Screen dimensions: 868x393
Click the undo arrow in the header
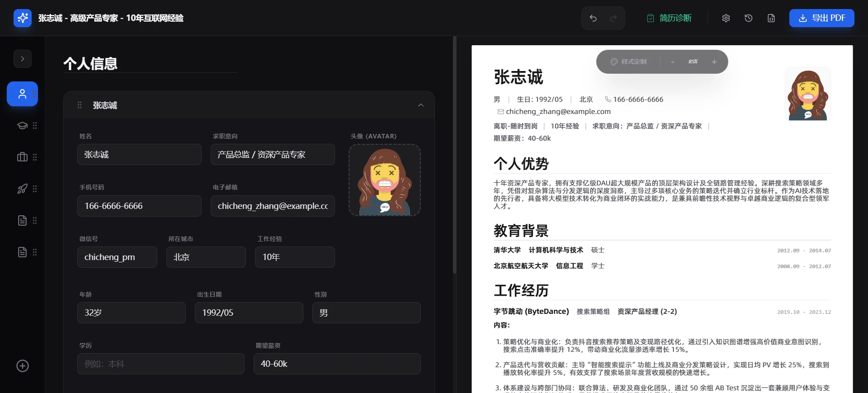[x=593, y=18]
